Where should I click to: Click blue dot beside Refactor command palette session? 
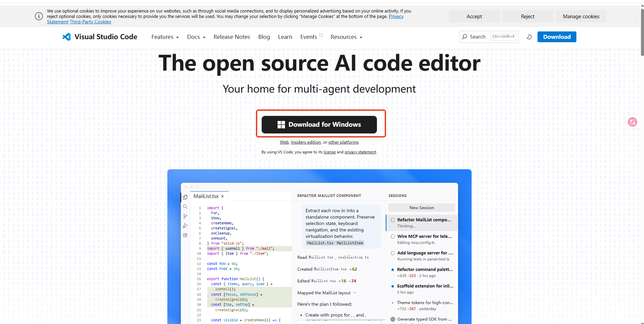click(x=392, y=270)
